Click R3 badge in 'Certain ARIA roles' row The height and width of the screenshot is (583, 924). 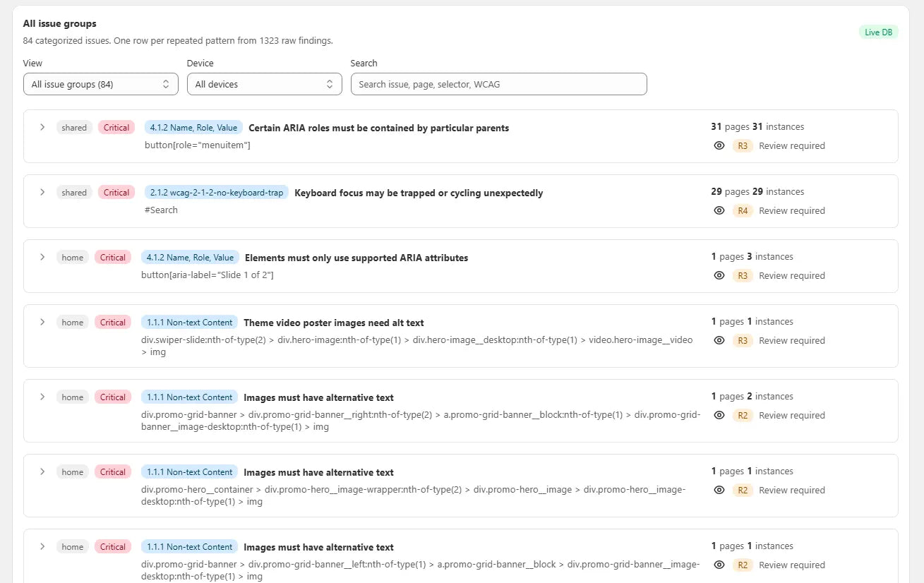pyautogui.click(x=743, y=146)
